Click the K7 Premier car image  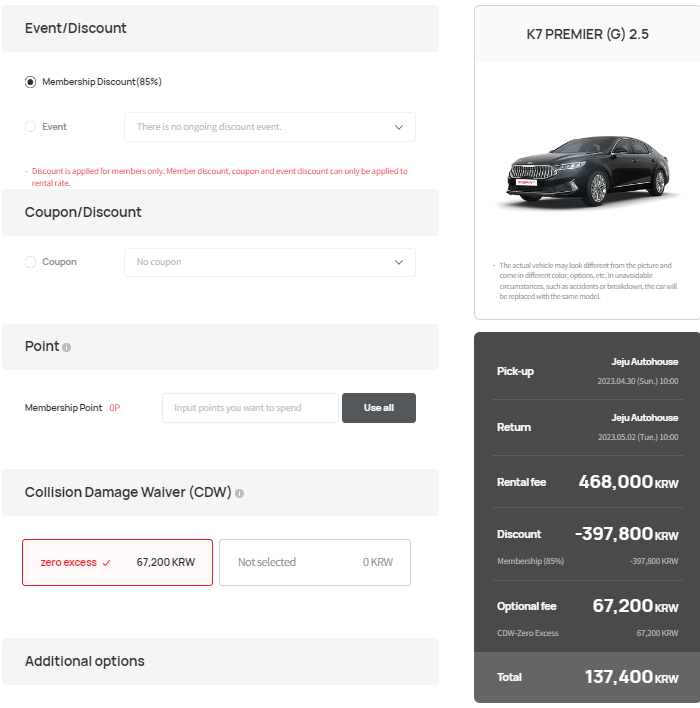point(588,172)
